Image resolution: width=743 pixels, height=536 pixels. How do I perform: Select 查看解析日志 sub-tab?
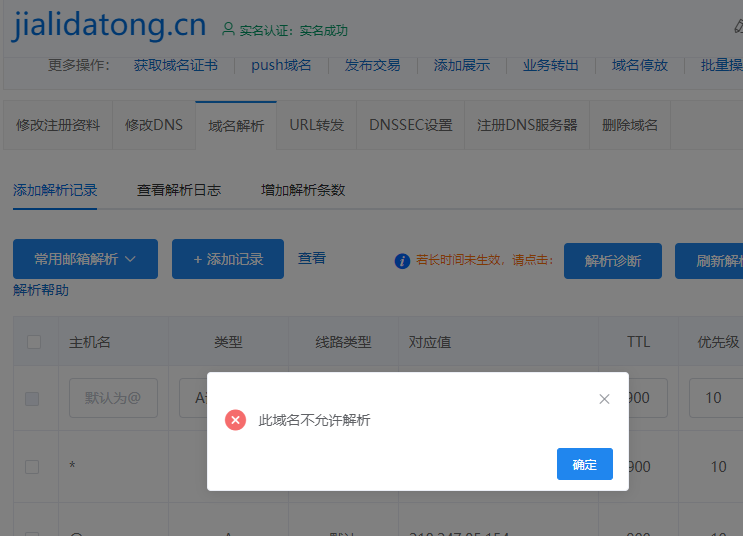pyautogui.click(x=179, y=191)
